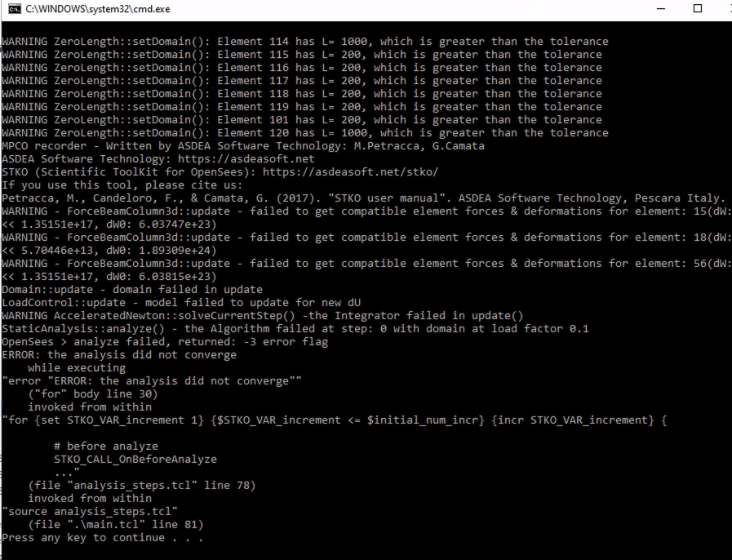This screenshot has height=560, width=732.
Task: Click 'If you use this tool, please cite us:'
Action: (122, 185)
